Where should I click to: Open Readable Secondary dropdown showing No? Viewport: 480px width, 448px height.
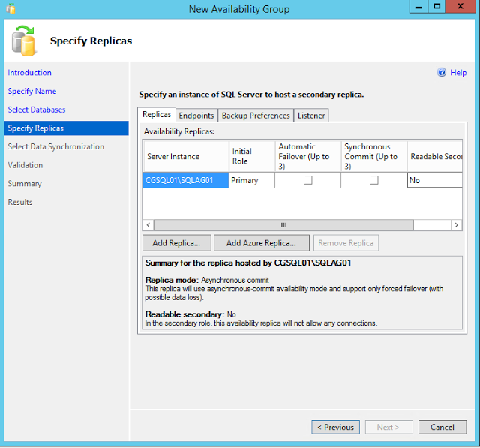pos(435,180)
